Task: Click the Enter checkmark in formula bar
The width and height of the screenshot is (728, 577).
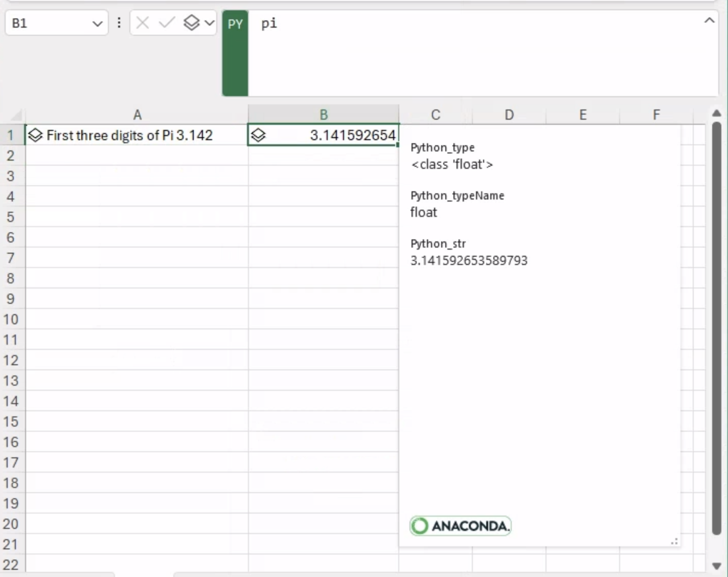Action: pyautogui.click(x=167, y=23)
